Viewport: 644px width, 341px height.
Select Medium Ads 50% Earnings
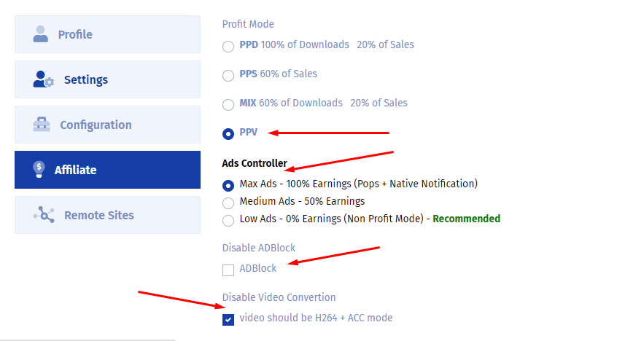tap(228, 202)
